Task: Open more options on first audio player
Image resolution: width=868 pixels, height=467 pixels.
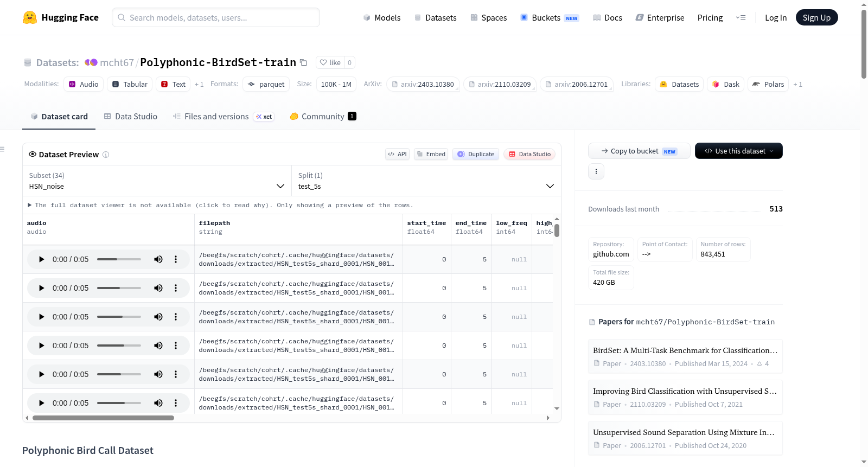Action: click(x=176, y=259)
